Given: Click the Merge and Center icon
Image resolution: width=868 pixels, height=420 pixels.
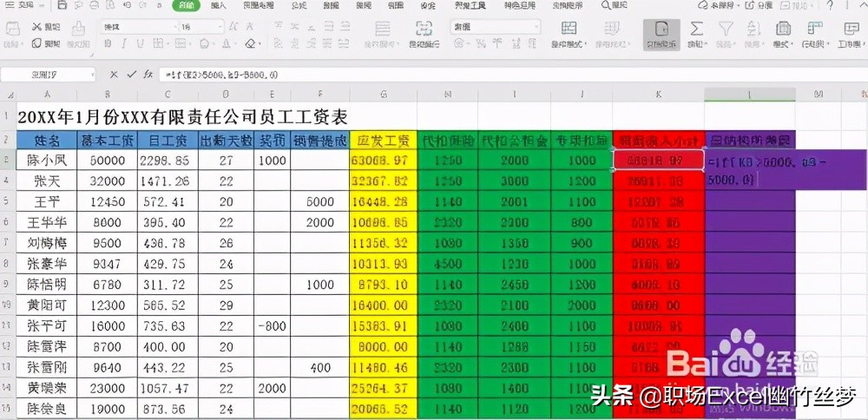Looking at the screenshot, I should coord(382,29).
